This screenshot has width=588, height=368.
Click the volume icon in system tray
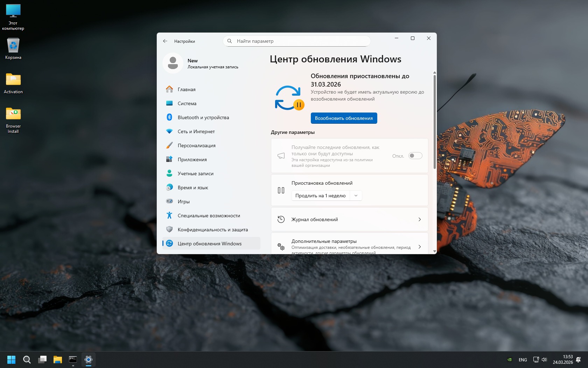click(x=544, y=360)
